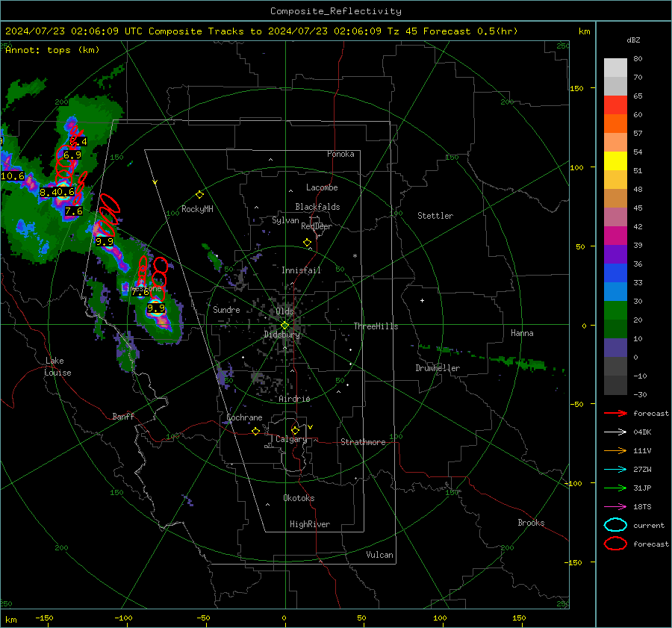Image resolution: width=672 pixels, height=628 pixels.
Task: Click the Didsbury town label
Action: (281, 335)
